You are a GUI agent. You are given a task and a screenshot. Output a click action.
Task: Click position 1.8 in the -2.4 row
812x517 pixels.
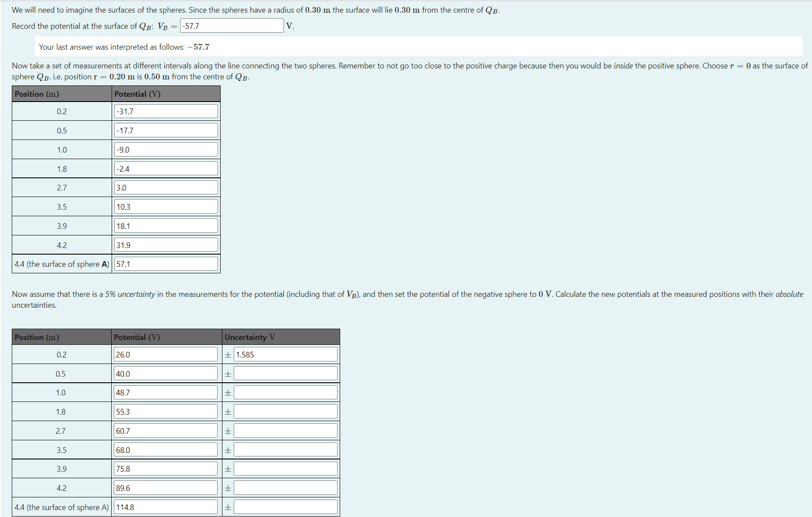tap(62, 169)
